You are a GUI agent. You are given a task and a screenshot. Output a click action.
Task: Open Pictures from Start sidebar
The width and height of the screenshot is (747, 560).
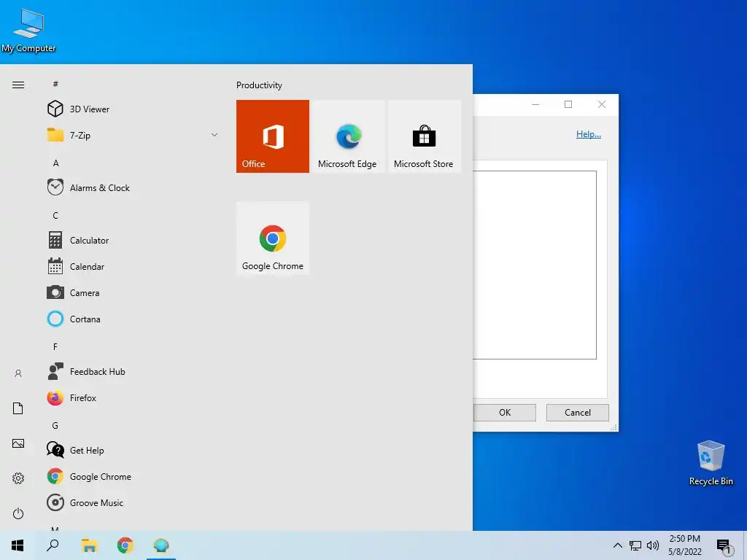tap(18, 443)
